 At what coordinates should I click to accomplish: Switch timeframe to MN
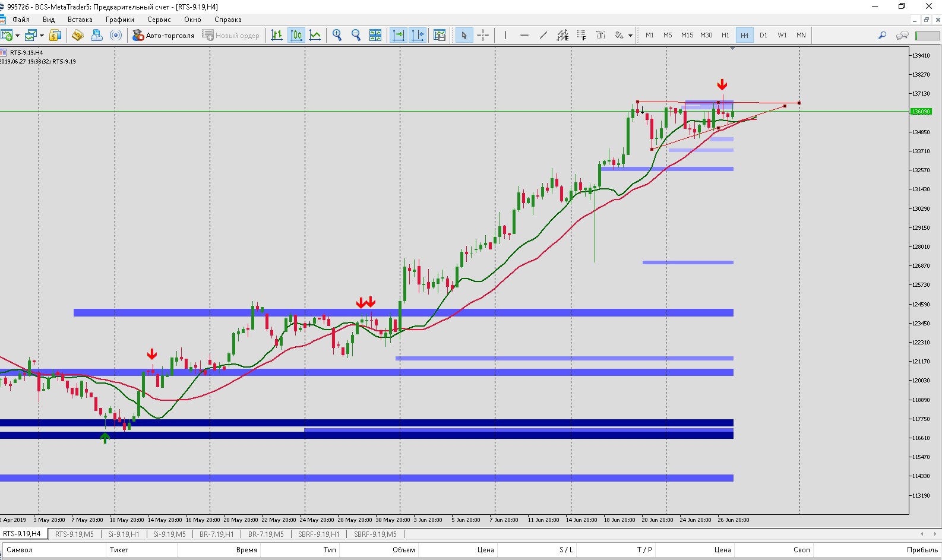[x=801, y=36]
